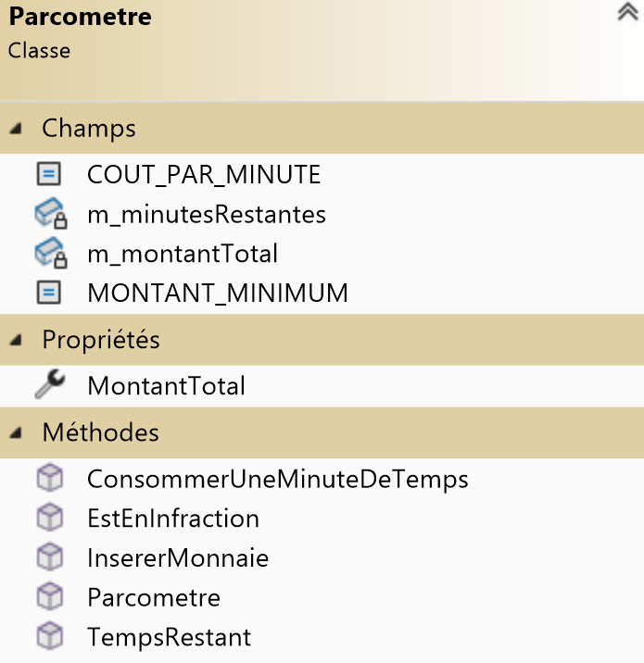This screenshot has height=663, width=644.
Task: Collapse the Parcometre class box with chevron
Action: (x=627, y=14)
